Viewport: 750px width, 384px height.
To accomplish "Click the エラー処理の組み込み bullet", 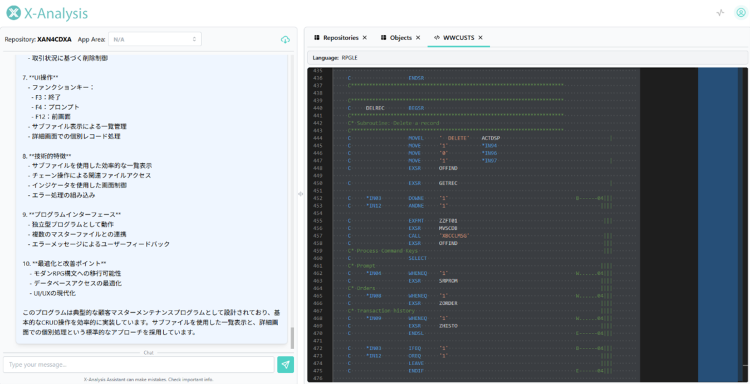I will 61,195.
